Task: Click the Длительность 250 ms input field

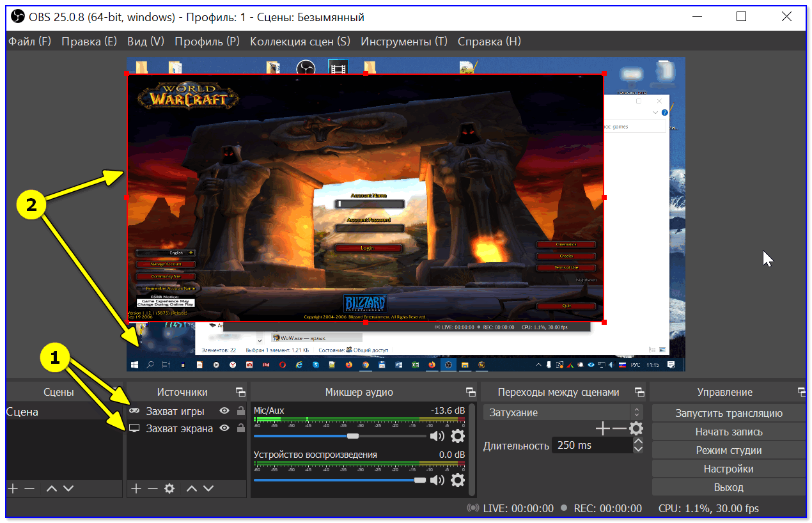Action: 591,445
